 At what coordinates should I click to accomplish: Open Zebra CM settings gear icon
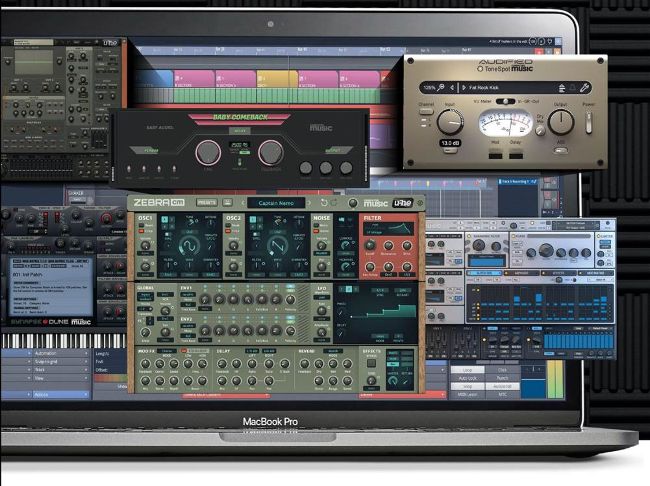click(x=420, y=203)
